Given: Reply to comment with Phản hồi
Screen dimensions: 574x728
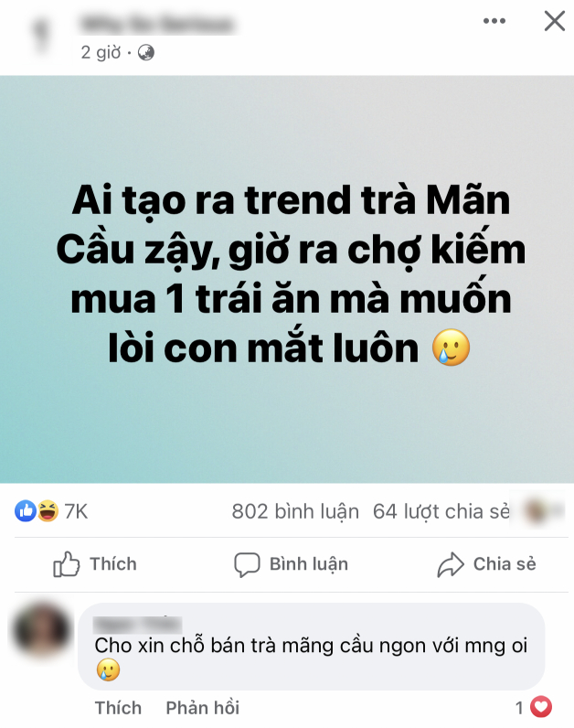Looking at the screenshot, I should tap(203, 708).
